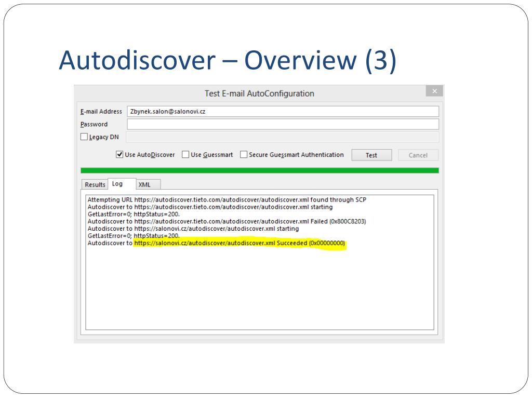Click the disabled Legacy DN text field
The width and height of the screenshot is (532, 399).
[x=283, y=137]
